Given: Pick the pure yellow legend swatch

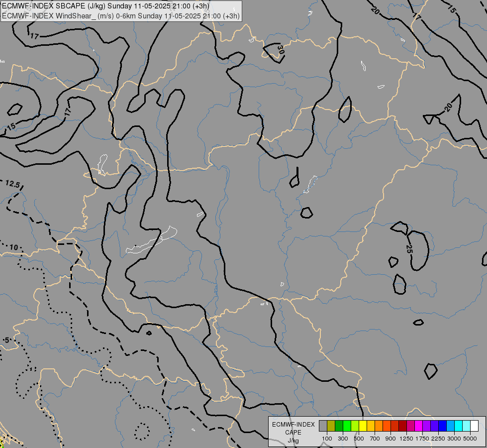Looking at the screenshot, I should tap(363, 426).
